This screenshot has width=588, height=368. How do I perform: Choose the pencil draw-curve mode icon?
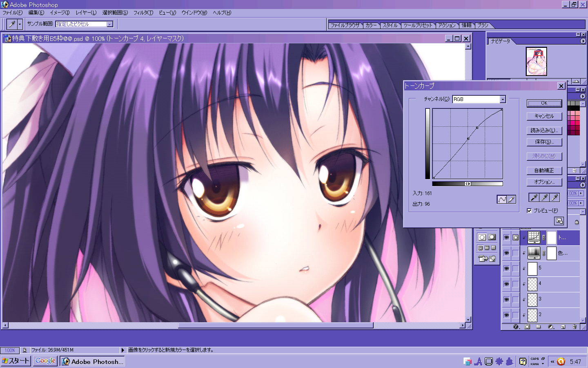pos(511,199)
